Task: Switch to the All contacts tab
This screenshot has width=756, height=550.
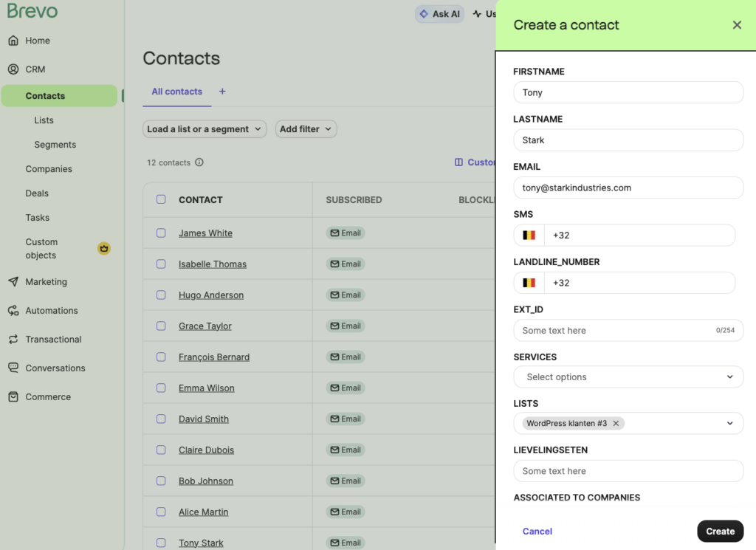Action: pos(176,92)
